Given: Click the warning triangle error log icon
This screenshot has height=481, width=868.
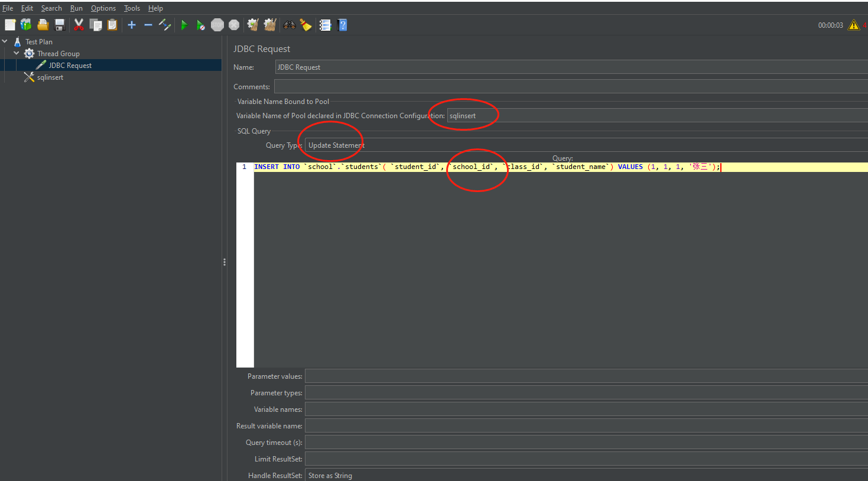Looking at the screenshot, I should point(853,25).
